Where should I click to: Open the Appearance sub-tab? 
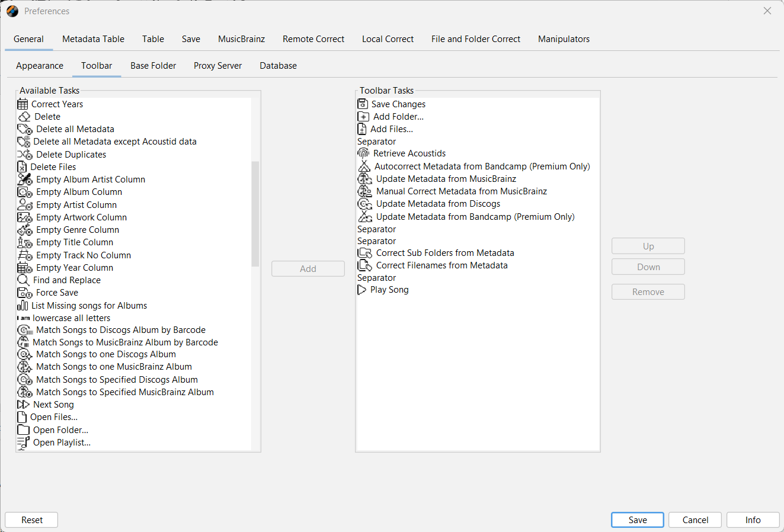pos(40,66)
